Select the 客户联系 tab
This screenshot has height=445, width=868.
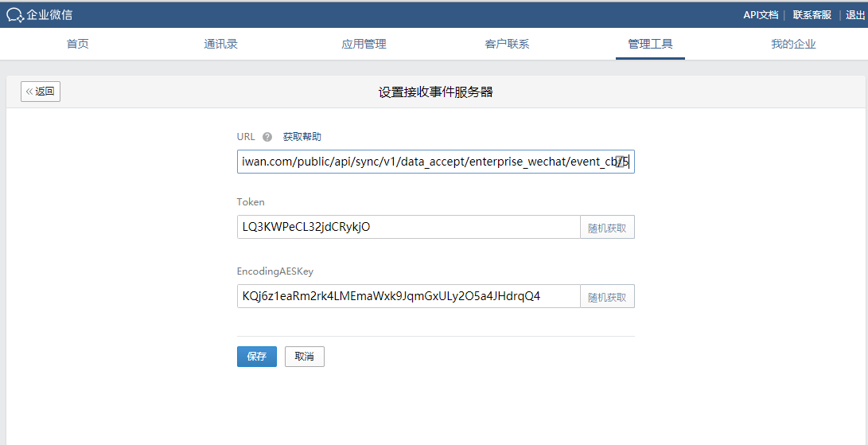click(x=507, y=45)
